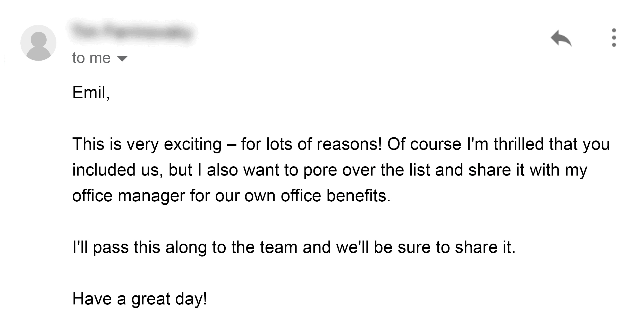Open the three-dot more options menu
This screenshot has height=331, width=644.
pos(614,38)
